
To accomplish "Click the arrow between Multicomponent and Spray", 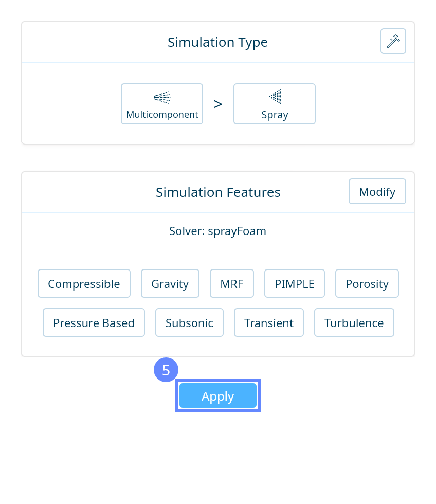I will tap(218, 104).
